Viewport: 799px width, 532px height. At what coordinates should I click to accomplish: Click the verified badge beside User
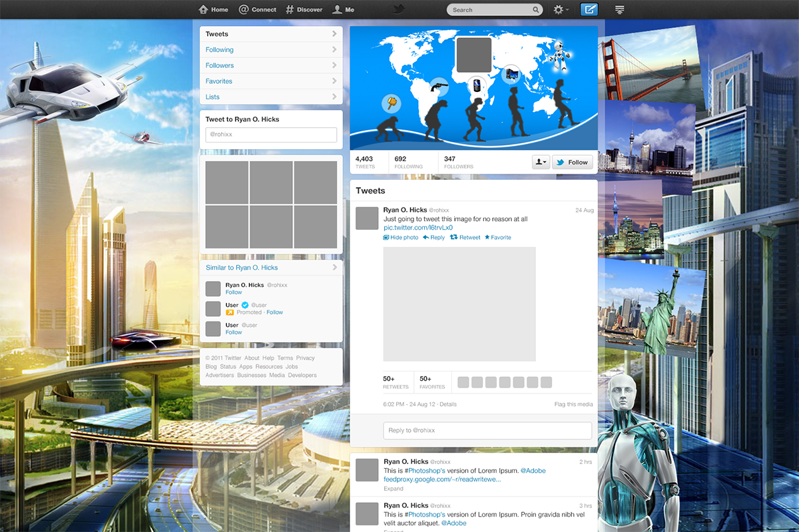(244, 305)
